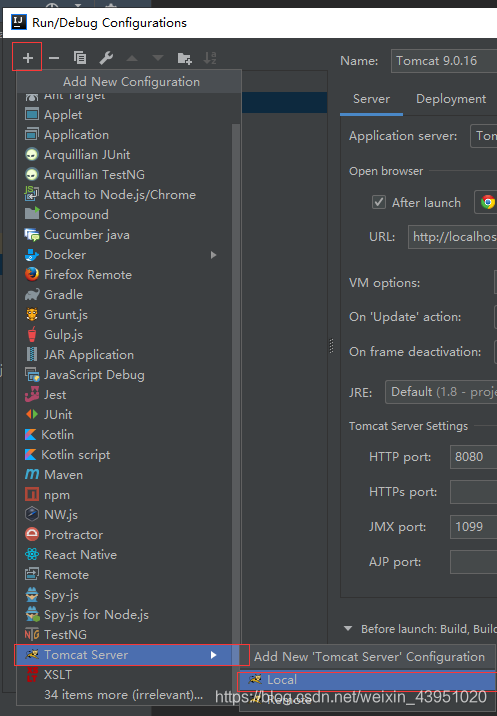Click the Maven m icon
This screenshot has height=716, width=497.
point(32,474)
